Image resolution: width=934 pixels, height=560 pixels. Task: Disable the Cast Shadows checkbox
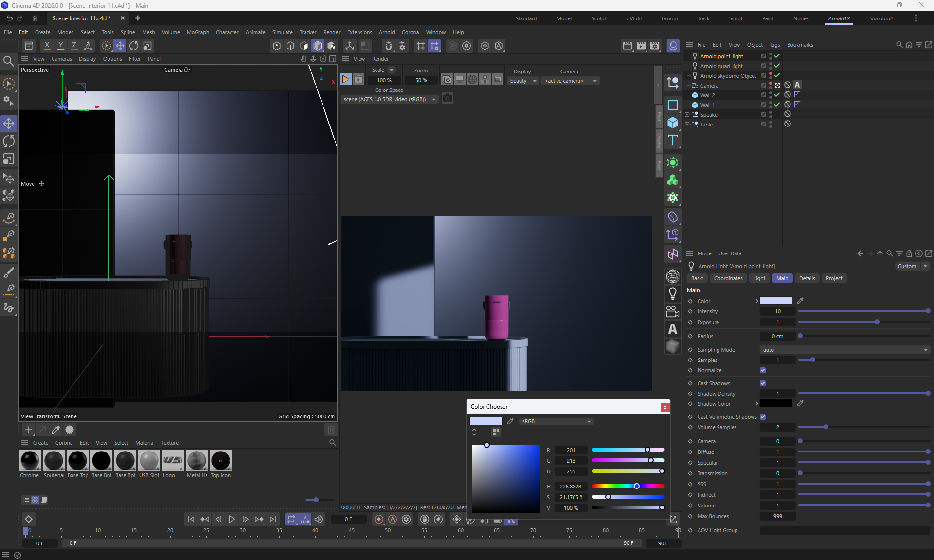[x=763, y=383]
